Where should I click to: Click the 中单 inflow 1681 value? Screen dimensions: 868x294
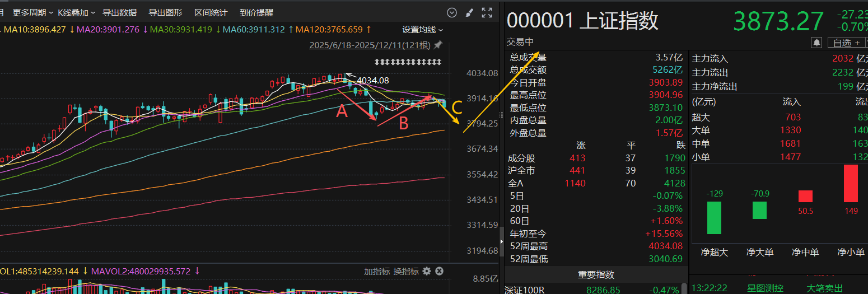[791, 143]
